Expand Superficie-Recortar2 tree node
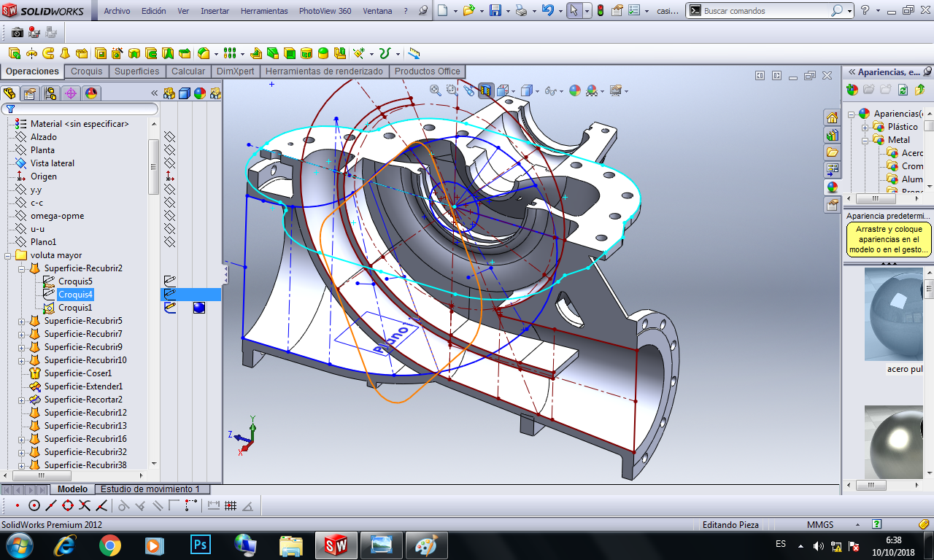Screen dimensions: 934x560 pyautogui.click(x=21, y=400)
